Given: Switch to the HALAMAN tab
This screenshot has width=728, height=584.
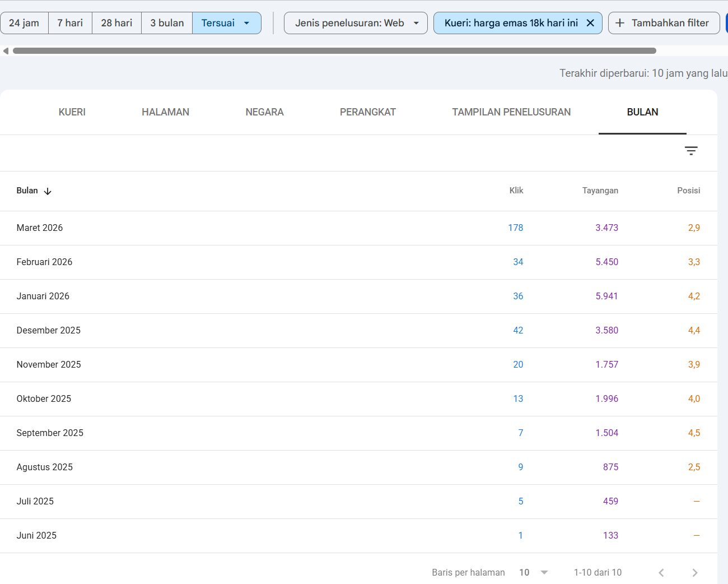Looking at the screenshot, I should pyautogui.click(x=165, y=112).
